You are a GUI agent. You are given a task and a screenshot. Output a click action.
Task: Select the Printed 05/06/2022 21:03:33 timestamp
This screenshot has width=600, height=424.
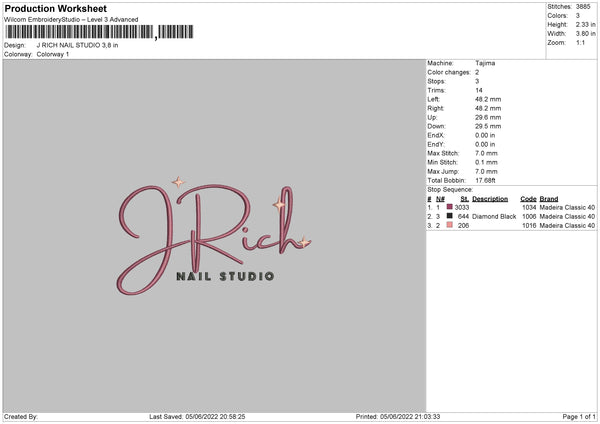click(x=398, y=417)
